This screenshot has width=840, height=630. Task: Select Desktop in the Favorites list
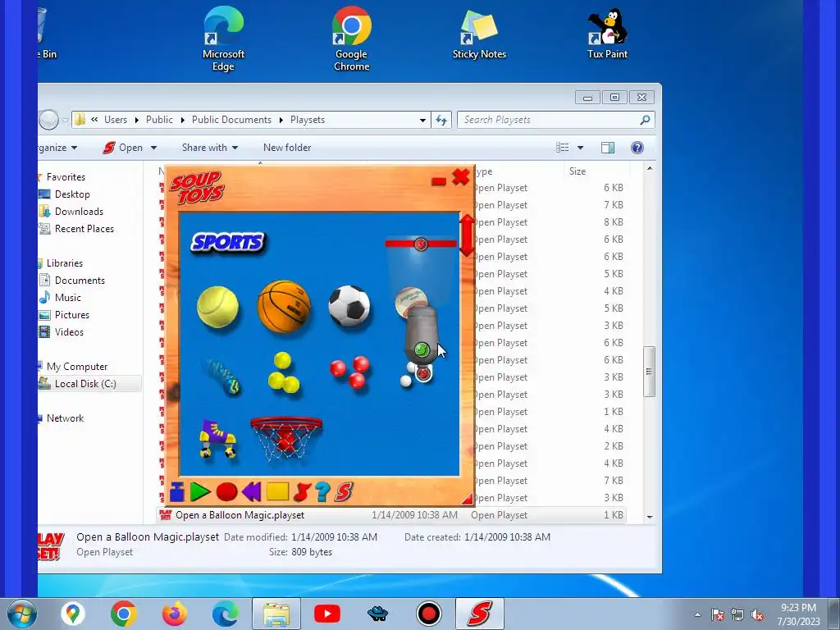72,194
